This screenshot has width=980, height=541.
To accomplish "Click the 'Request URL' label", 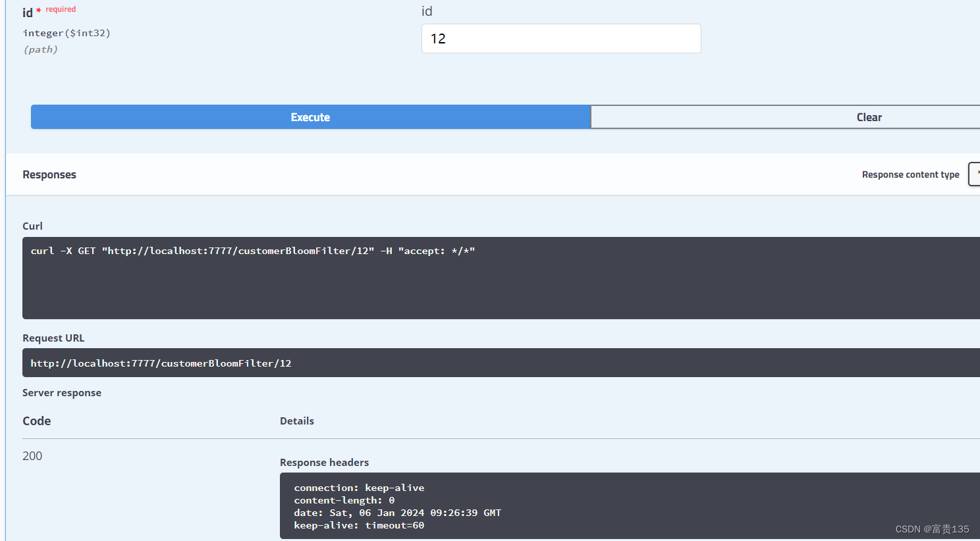I will click(53, 338).
